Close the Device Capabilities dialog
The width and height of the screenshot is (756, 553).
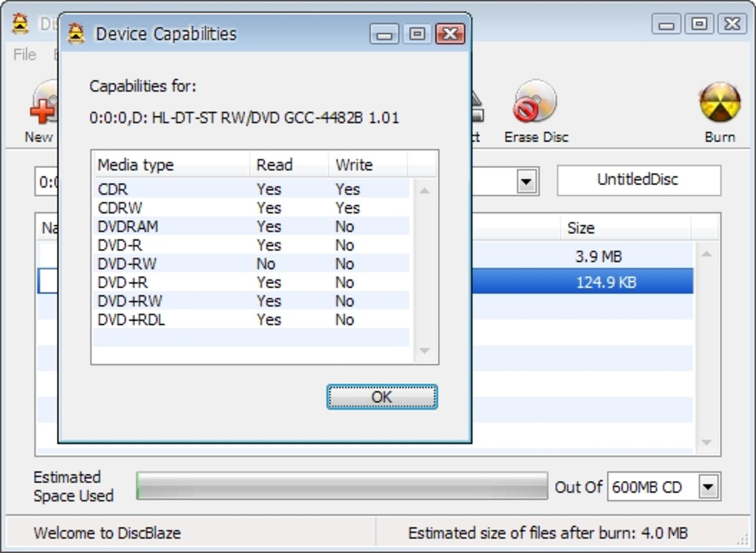pos(450,34)
